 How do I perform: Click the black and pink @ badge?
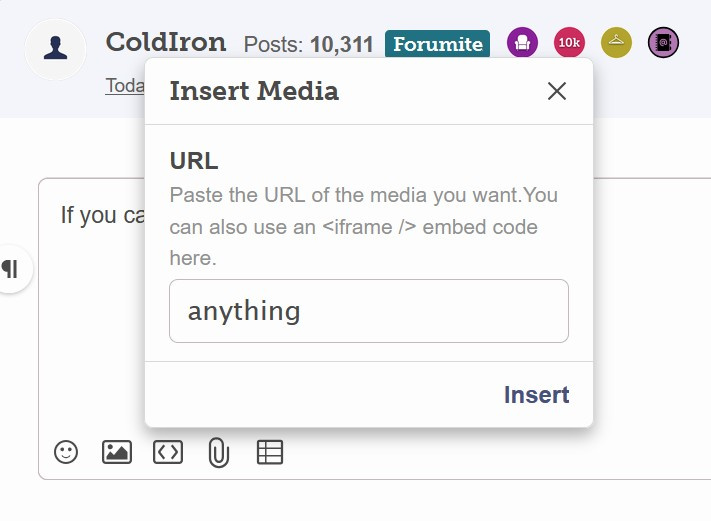point(663,43)
